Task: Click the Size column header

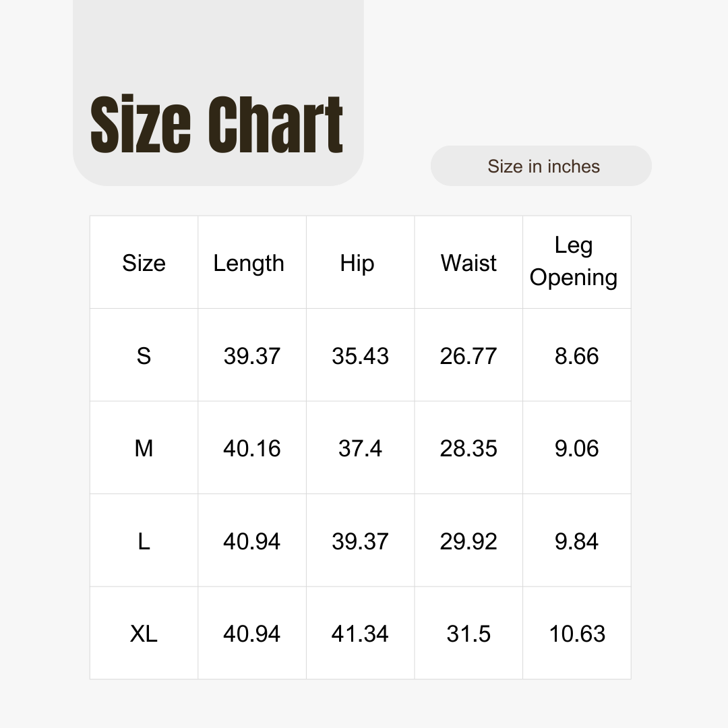Action: tap(144, 263)
